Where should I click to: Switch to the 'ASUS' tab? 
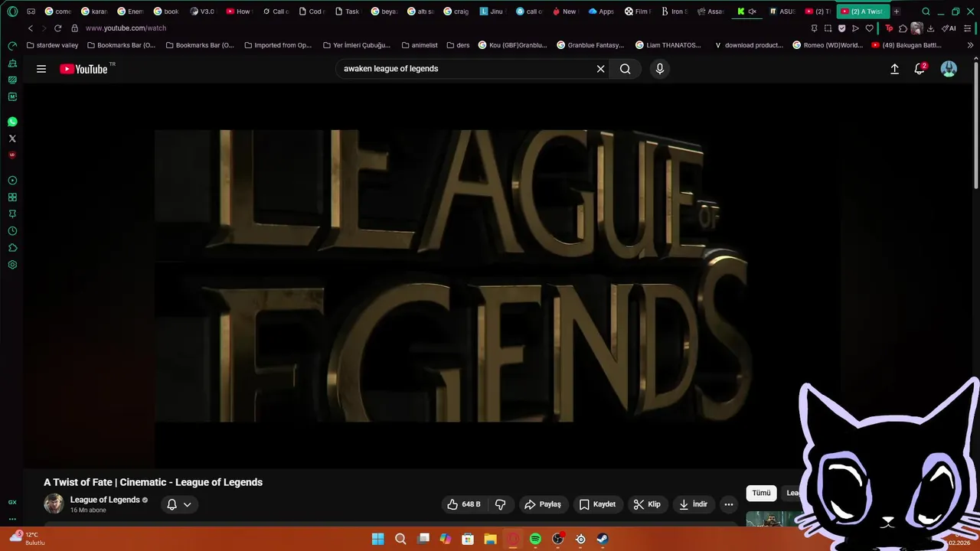pos(782,11)
